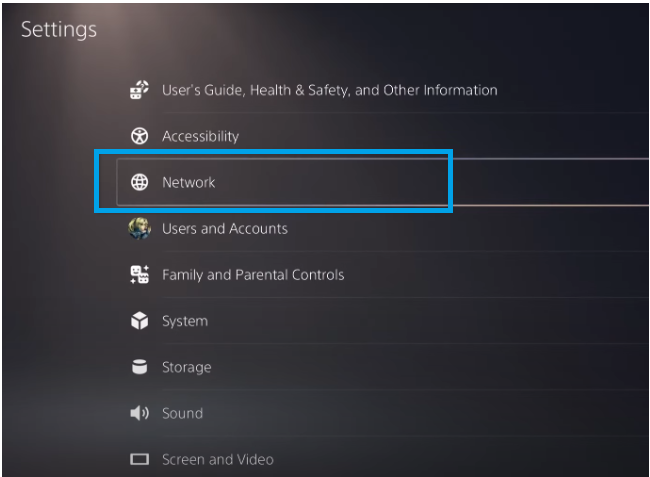Viewport: 650px width, 477px height.
Task: Click the globe icon beside Network
Action: click(140, 182)
